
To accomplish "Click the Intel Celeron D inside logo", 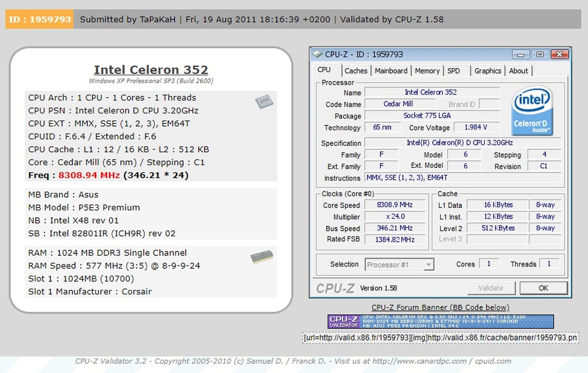I will (532, 111).
